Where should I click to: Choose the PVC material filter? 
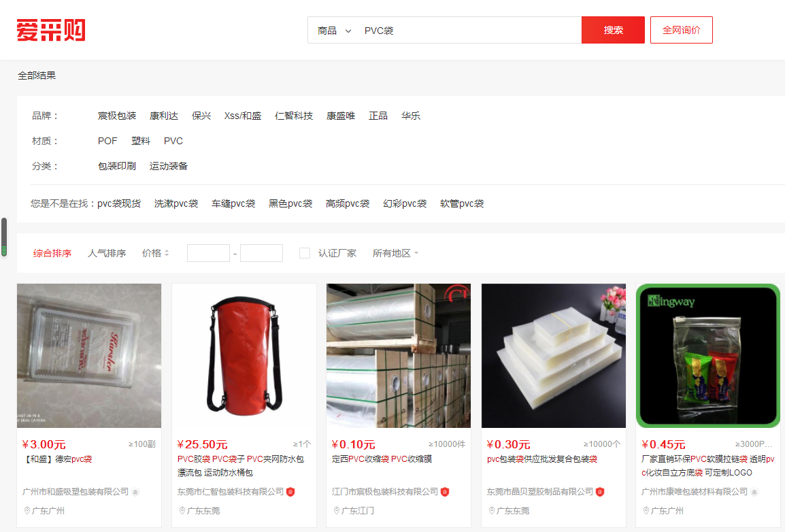point(173,141)
